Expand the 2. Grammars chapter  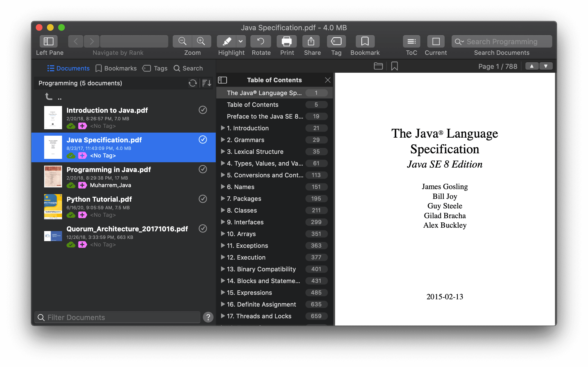pyautogui.click(x=223, y=140)
